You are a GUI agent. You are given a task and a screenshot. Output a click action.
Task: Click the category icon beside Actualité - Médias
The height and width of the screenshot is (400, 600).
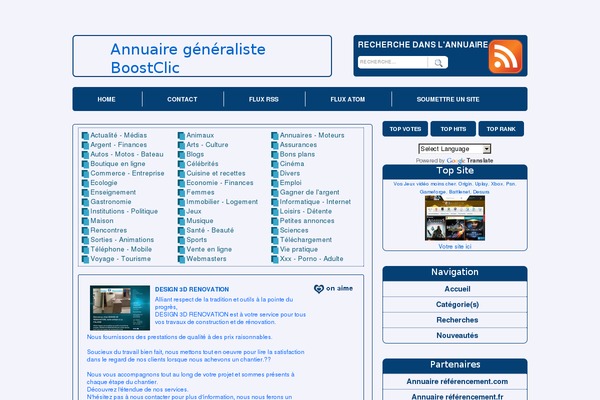coord(85,136)
